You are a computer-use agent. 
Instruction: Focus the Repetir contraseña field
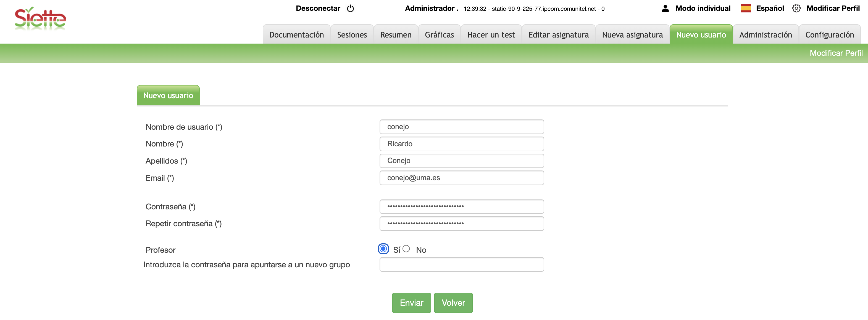point(461,224)
